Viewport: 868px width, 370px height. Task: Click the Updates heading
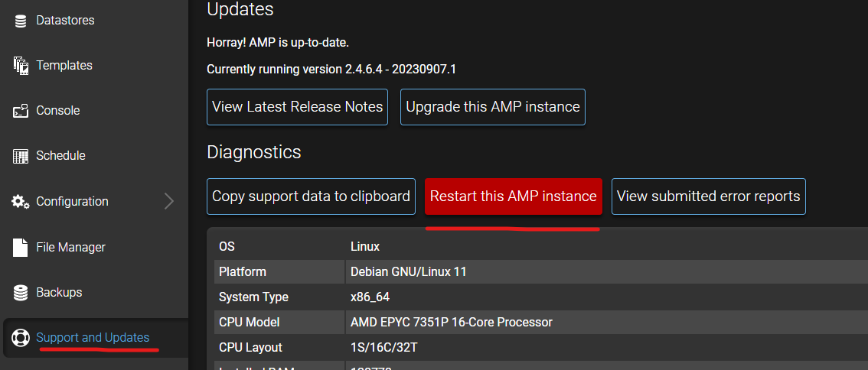[240, 9]
